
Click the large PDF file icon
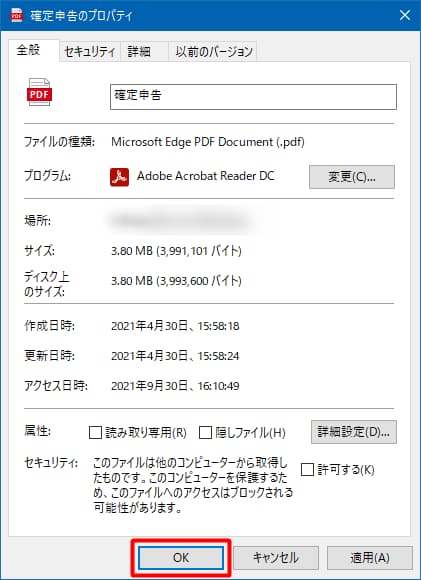[x=39, y=92]
